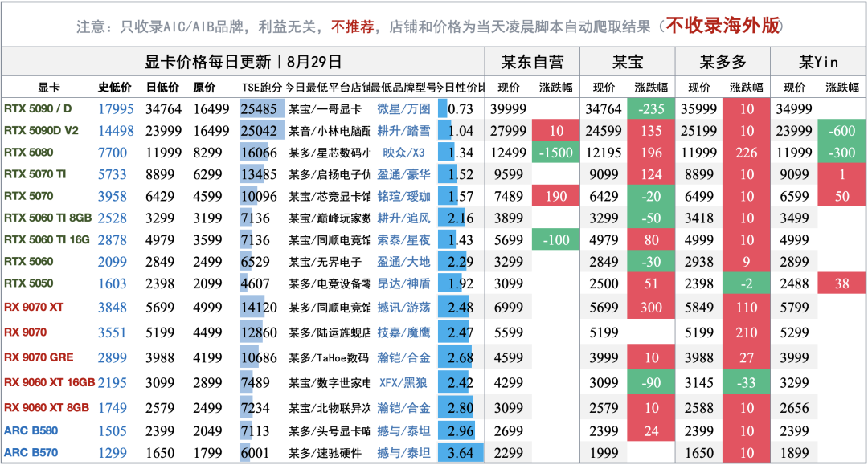This screenshot has width=868, height=465.
Task: Select the RTX 5080 row label
Action: tap(29, 152)
